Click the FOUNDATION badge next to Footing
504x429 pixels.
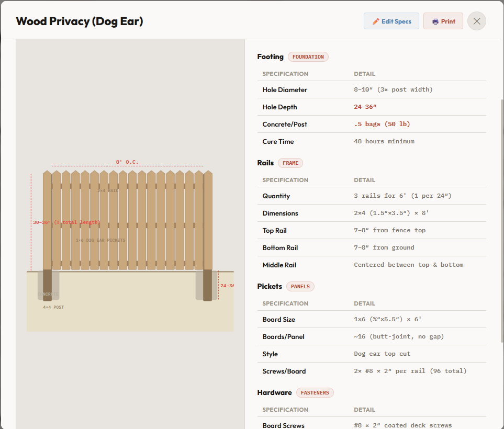(x=308, y=57)
